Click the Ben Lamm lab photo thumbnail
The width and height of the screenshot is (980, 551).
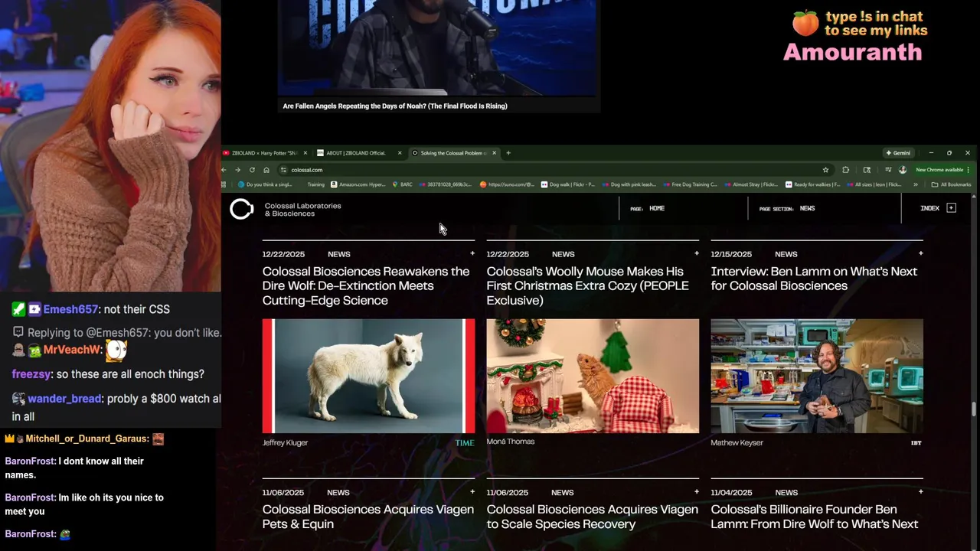click(817, 376)
